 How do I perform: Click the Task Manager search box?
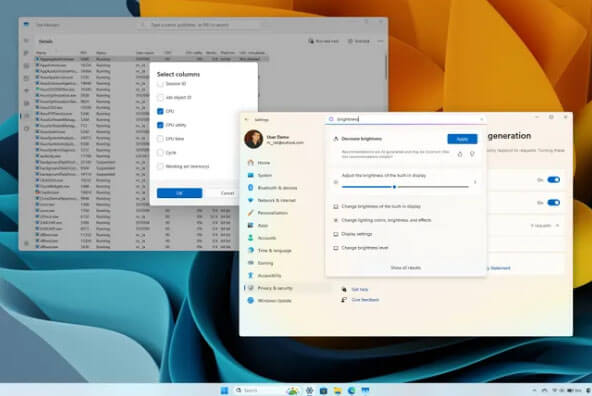tap(202, 25)
